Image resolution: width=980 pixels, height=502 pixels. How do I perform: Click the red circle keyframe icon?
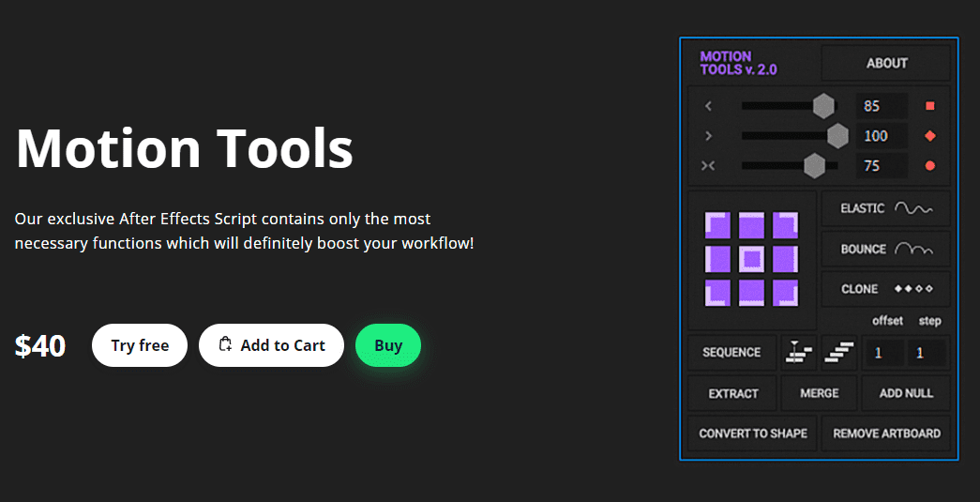click(930, 166)
